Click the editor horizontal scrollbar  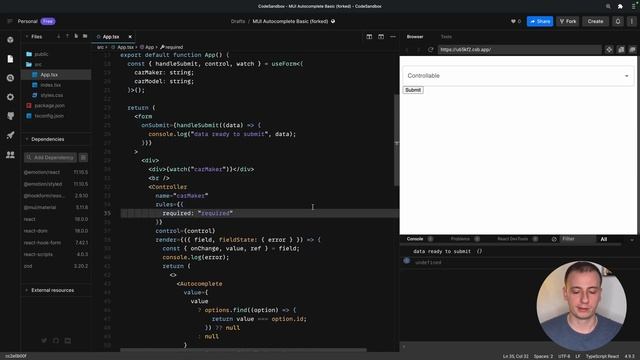(x=243, y=350)
